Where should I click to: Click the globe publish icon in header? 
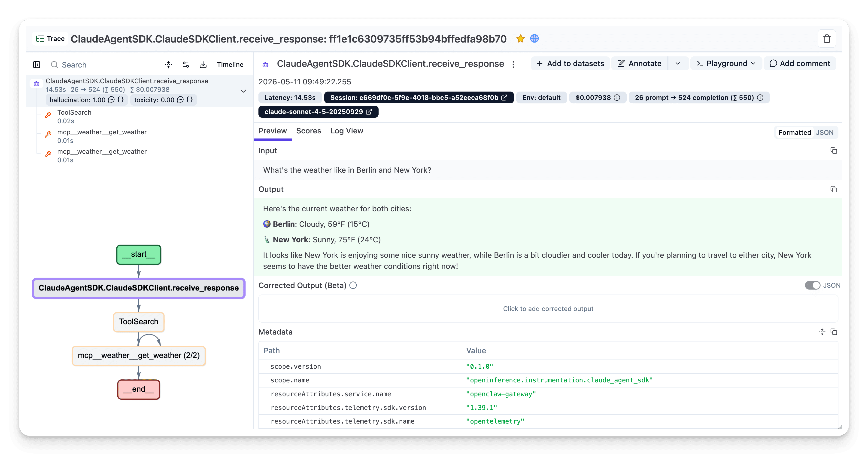[534, 39]
